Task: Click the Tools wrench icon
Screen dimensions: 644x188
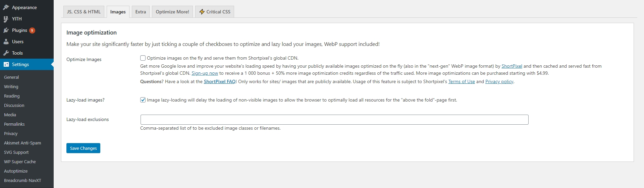Action: tap(6, 53)
